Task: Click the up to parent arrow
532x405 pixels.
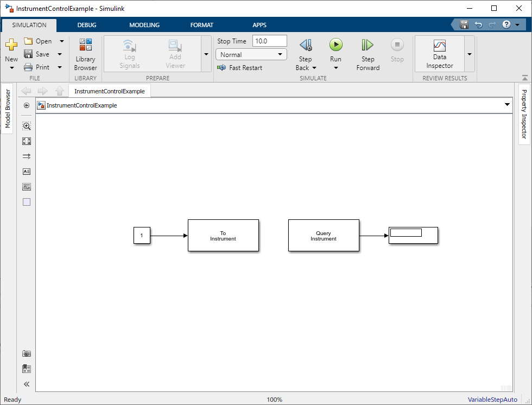Action: click(60, 91)
